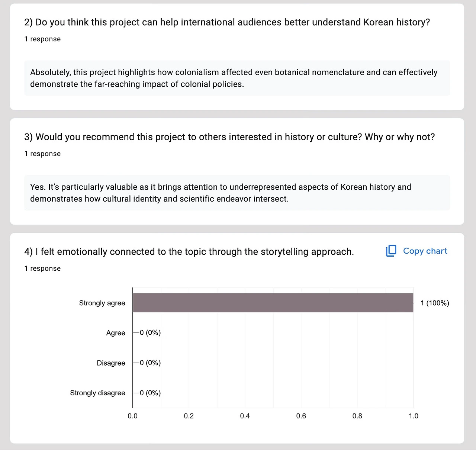Select the "Strongly disagree" category label
This screenshot has width=476, height=450.
point(97,393)
